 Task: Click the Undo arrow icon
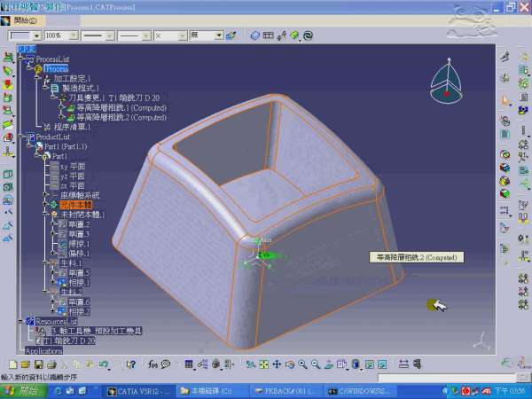tap(104, 364)
